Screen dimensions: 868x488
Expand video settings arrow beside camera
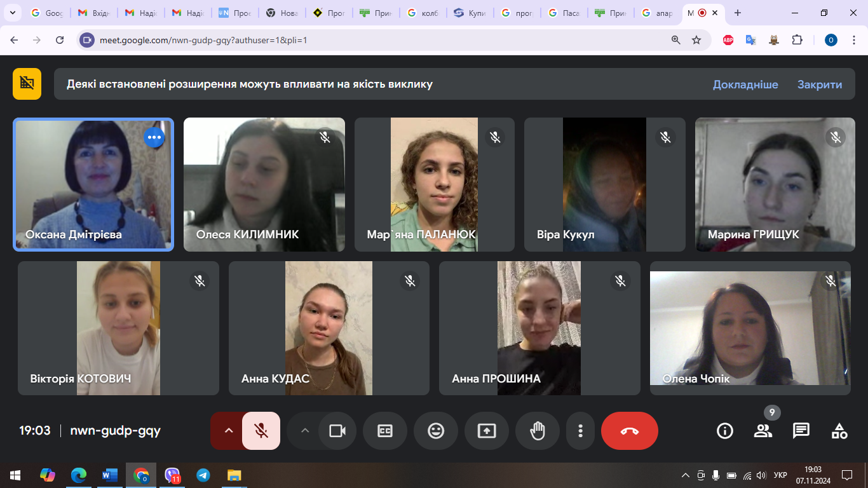coord(305,431)
